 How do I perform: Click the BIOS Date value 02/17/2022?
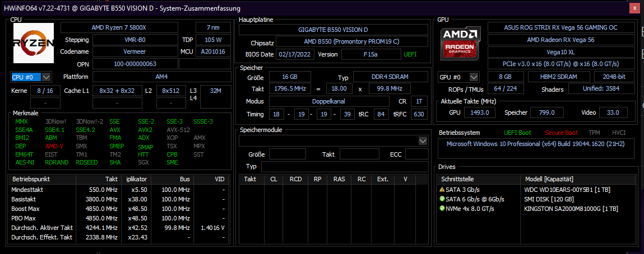(x=295, y=54)
